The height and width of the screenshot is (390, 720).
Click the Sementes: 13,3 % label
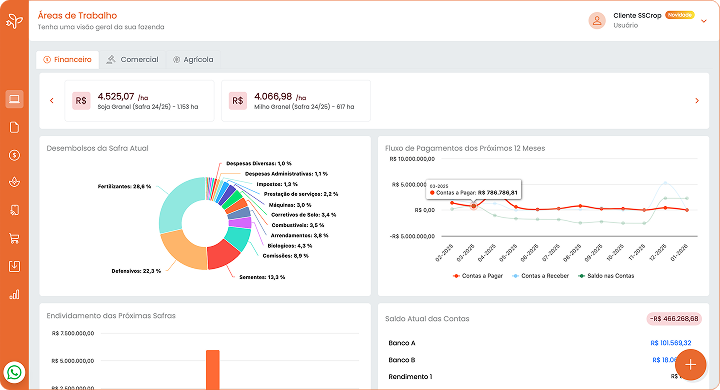(262, 277)
